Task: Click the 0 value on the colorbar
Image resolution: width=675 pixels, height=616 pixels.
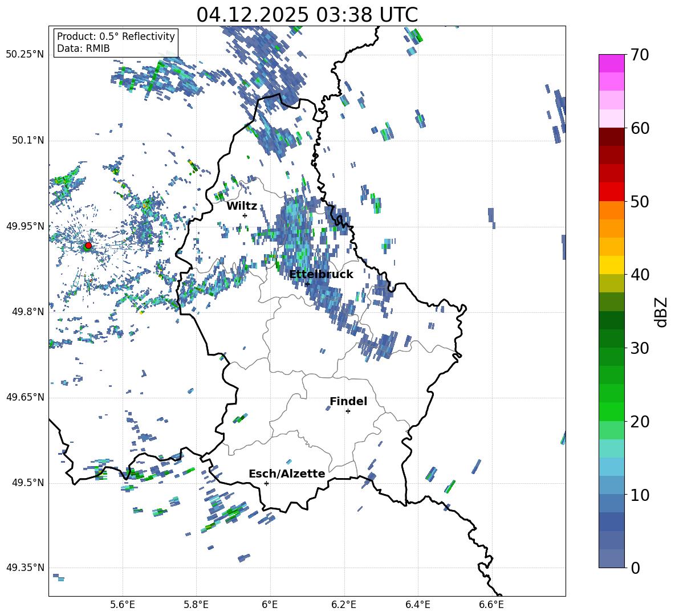Action: (x=635, y=568)
